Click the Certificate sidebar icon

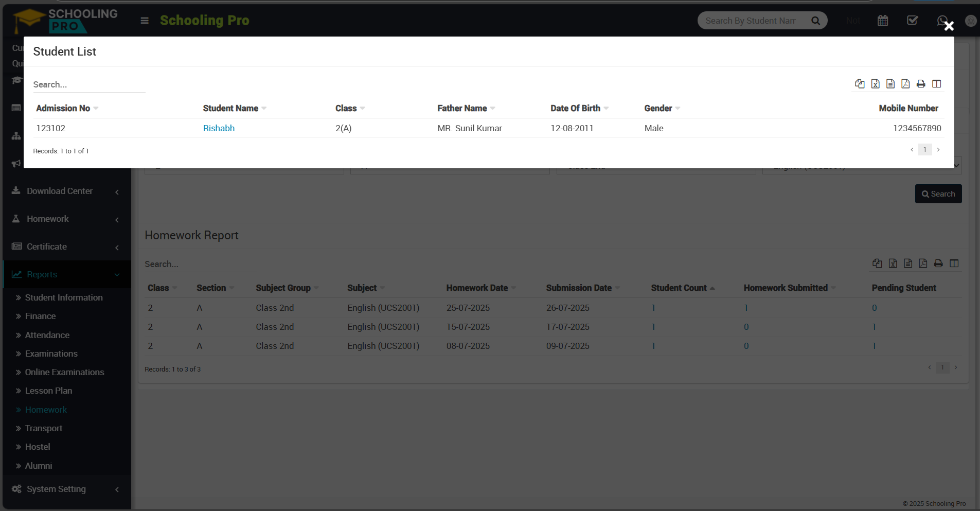pyautogui.click(x=16, y=246)
